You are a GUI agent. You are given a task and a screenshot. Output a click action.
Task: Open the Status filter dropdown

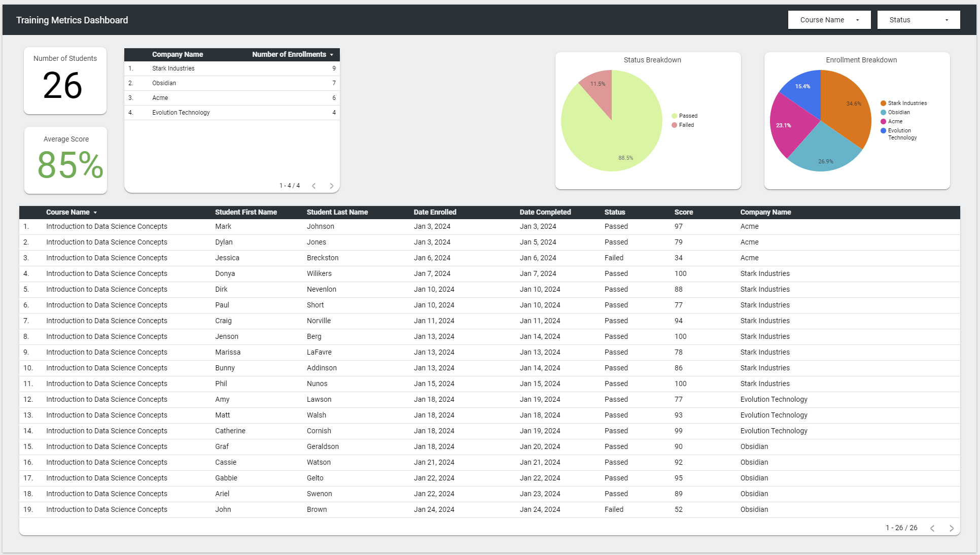click(x=918, y=20)
